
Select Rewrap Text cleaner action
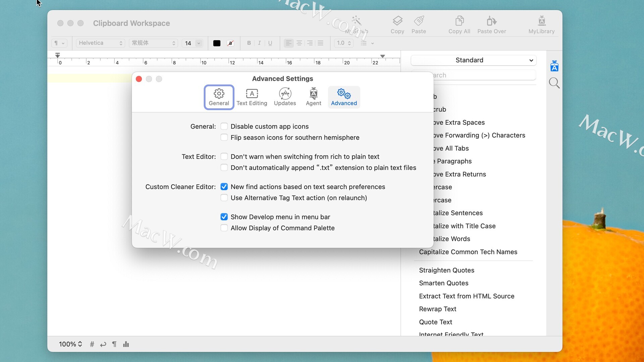tap(437, 309)
